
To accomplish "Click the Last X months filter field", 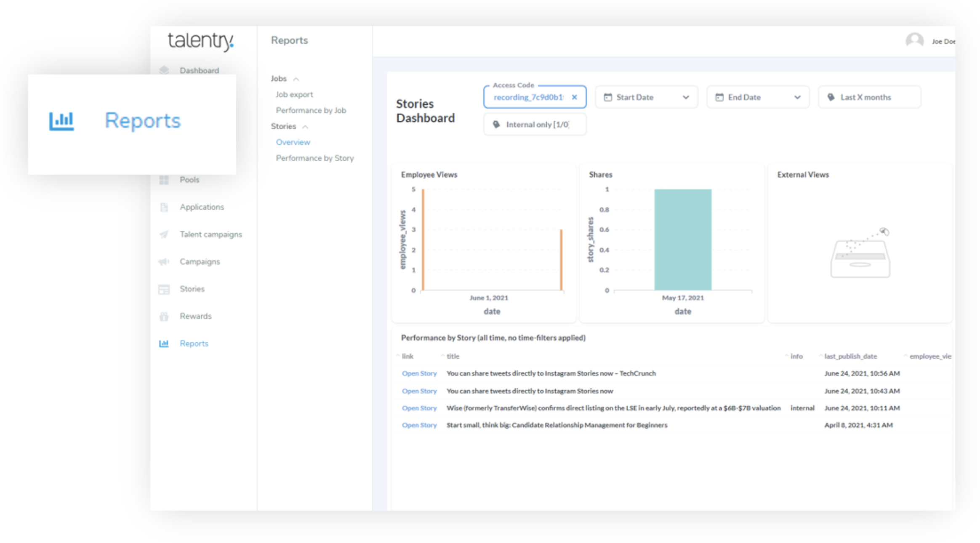I will pyautogui.click(x=869, y=97).
